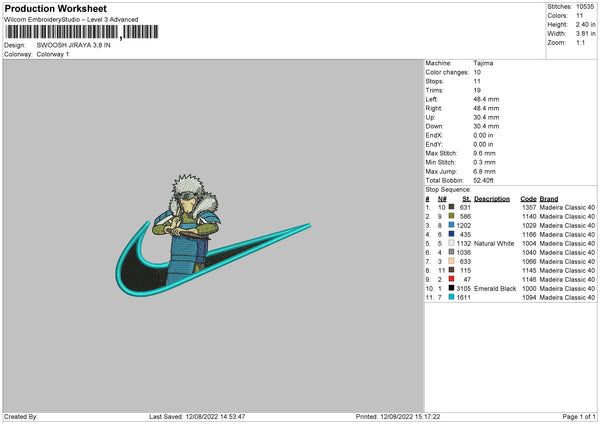Click the 'Colorway 1' value
The width and height of the screenshot is (600, 424).
click(x=53, y=54)
